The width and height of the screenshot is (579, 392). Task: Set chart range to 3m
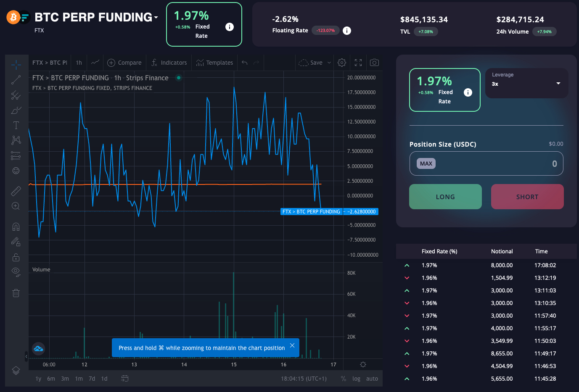(x=65, y=379)
